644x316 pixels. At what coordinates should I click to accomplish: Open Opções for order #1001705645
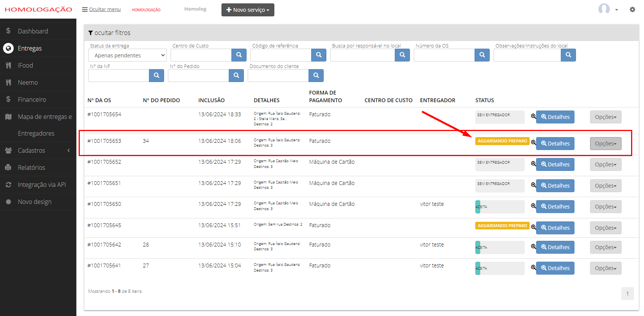pyautogui.click(x=606, y=228)
